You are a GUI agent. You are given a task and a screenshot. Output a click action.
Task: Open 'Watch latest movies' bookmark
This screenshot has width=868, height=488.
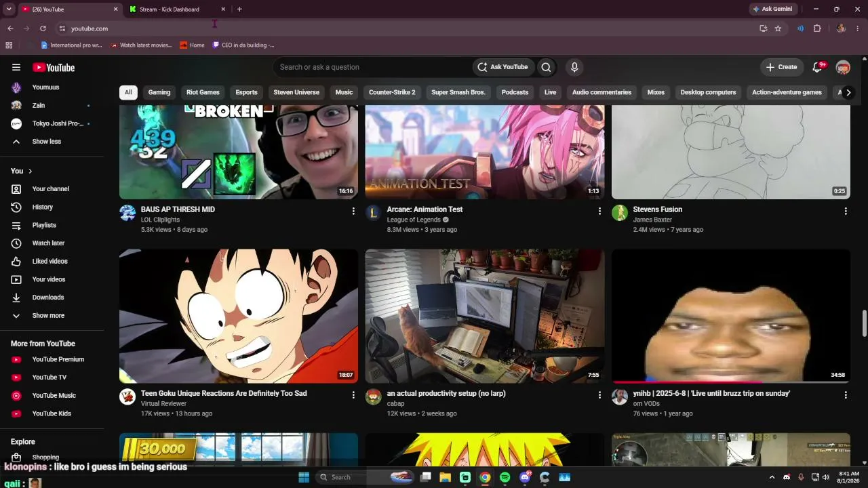(x=141, y=45)
